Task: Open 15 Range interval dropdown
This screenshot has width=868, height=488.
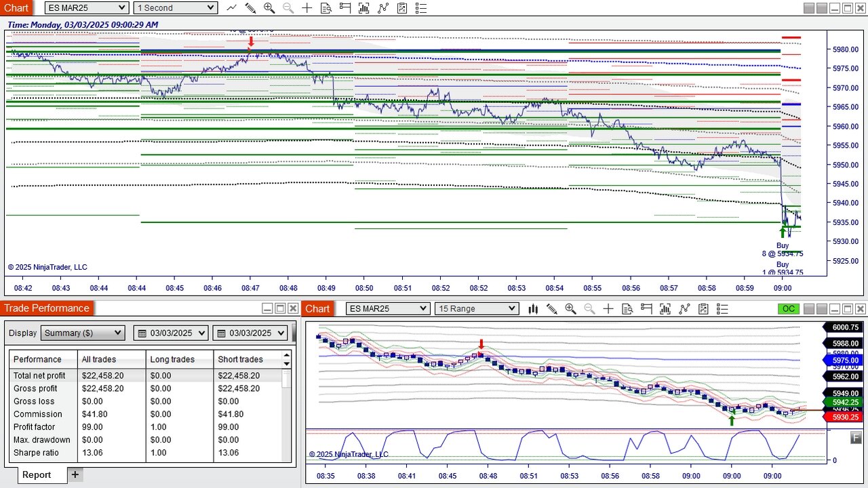Action: (476, 308)
